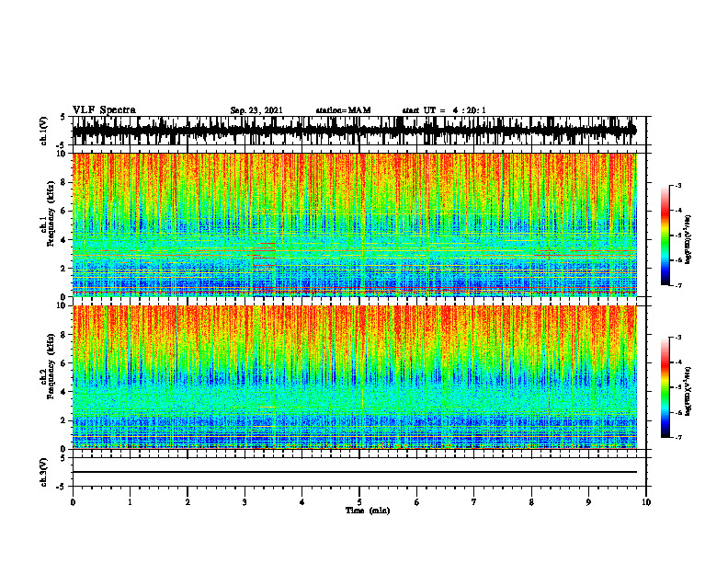Screen dimensions: 728x563
Task: Click the time axis tick label "5"
Action: click(359, 502)
